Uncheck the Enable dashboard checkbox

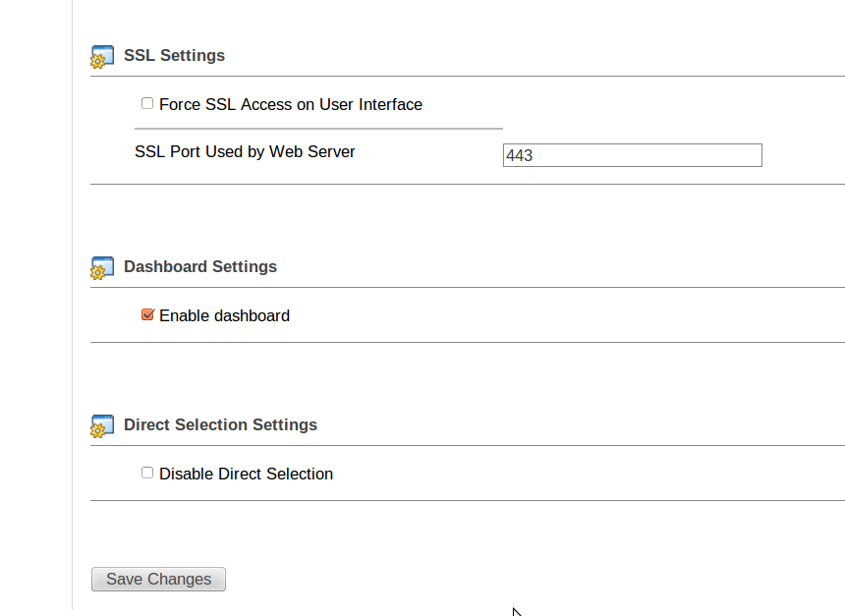coord(147,314)
